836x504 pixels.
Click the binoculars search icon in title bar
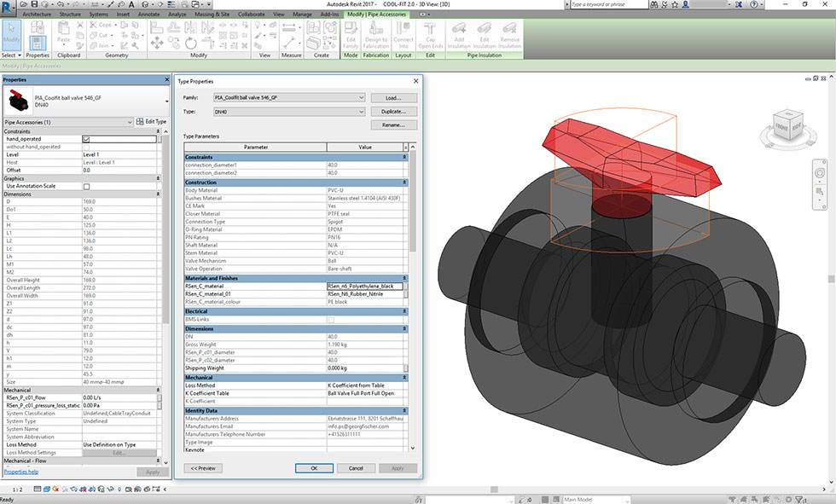point(654,4)
